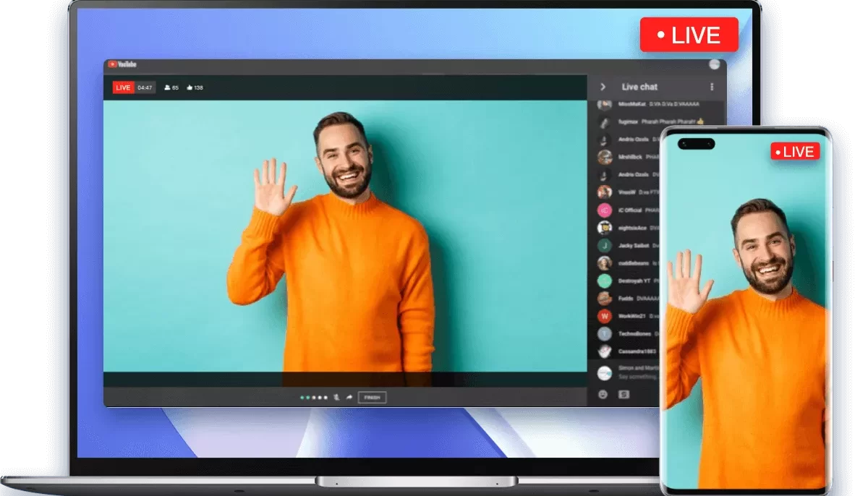This screenshot has height=496, width=868.
Task: Open the Live chat three-dot options menu
Action: tap(712, 87)
